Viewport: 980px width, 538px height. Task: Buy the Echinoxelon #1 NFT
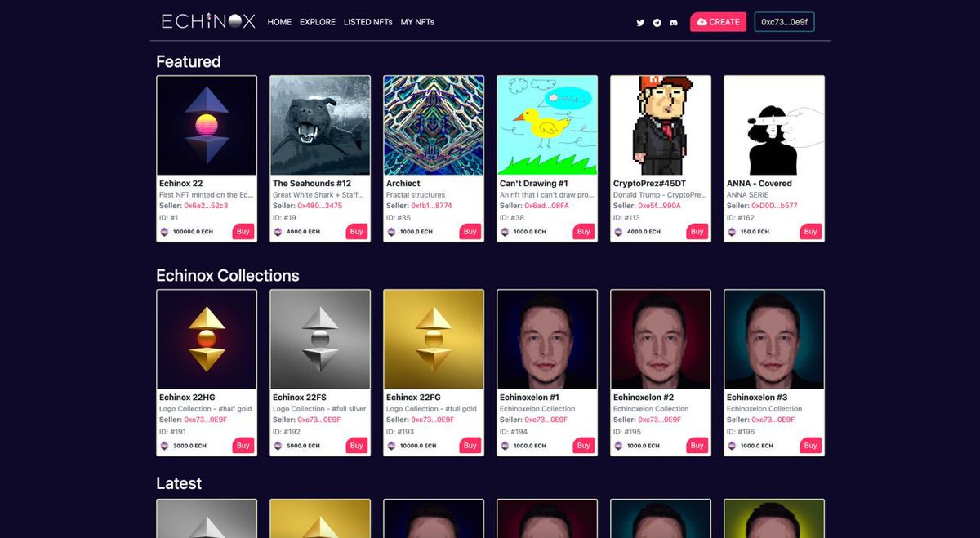click(584, 446)
